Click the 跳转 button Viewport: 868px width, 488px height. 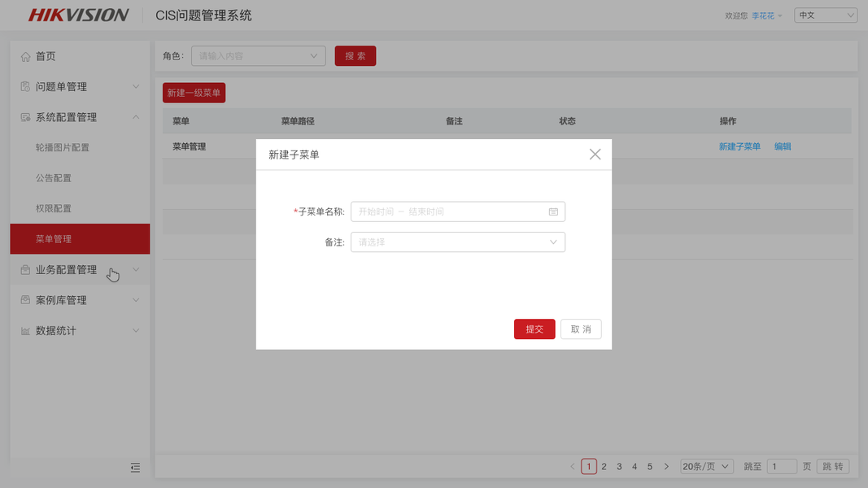(832, 466)
